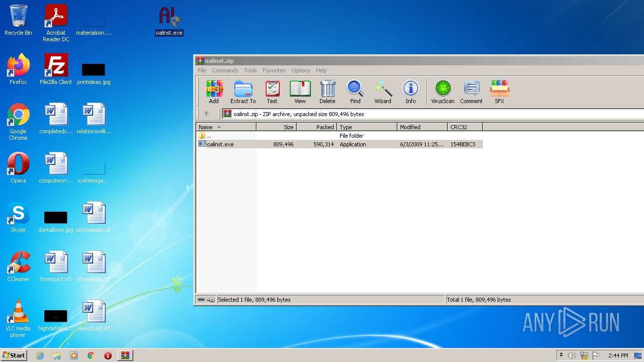Select the Opera desktop shortcut
The width and height of the screenshot is (644, 362).
[x=18, y=168]
